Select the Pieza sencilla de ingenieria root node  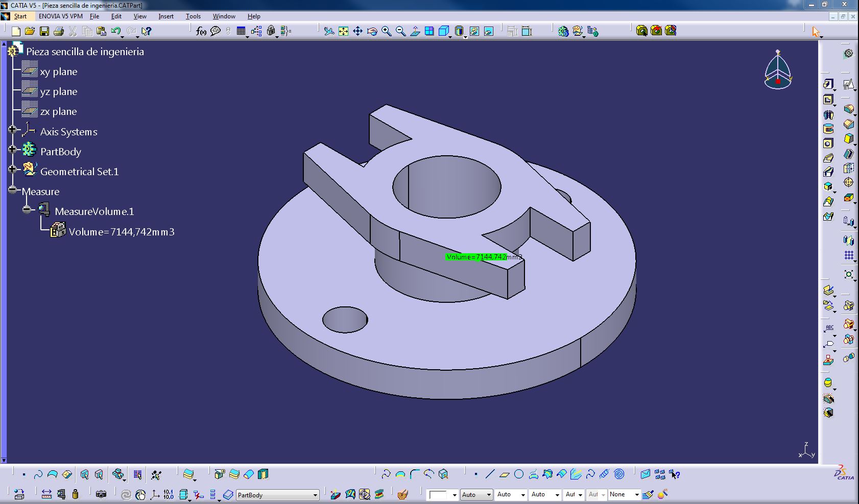click(85, 52)
